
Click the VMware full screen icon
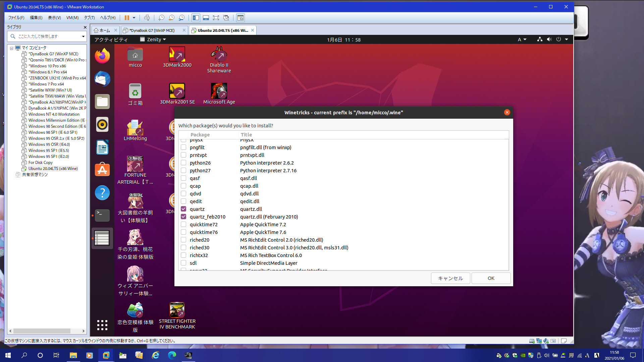pyautogui.click(x=216, y=18)
